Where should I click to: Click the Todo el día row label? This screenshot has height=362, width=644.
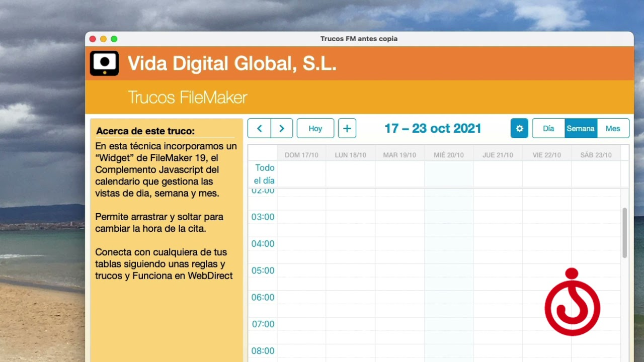pyautogui.click(x=264, y=174)
